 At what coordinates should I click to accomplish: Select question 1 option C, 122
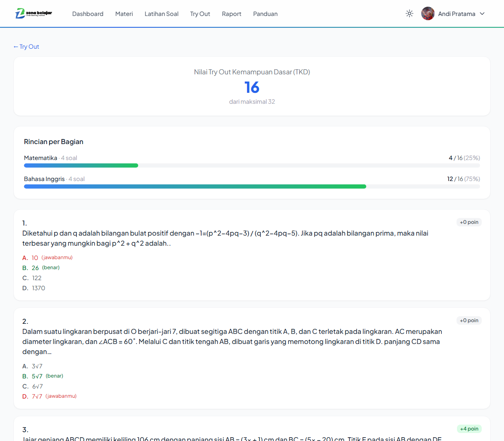coord(32,278)
